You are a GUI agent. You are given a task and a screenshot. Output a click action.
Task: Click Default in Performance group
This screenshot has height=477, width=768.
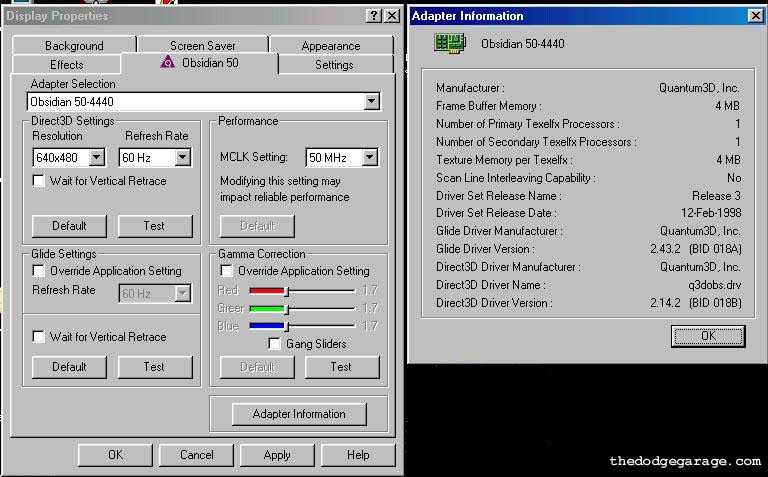[257, 226]
